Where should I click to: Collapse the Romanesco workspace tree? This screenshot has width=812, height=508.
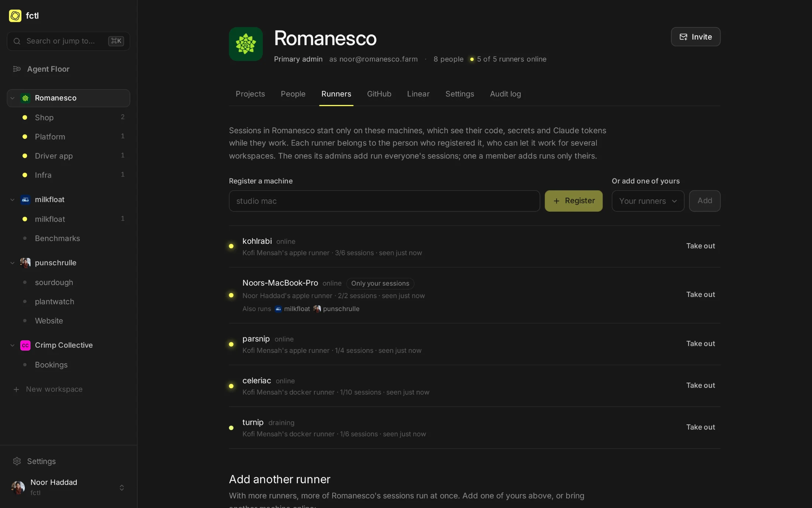(13, 98)
